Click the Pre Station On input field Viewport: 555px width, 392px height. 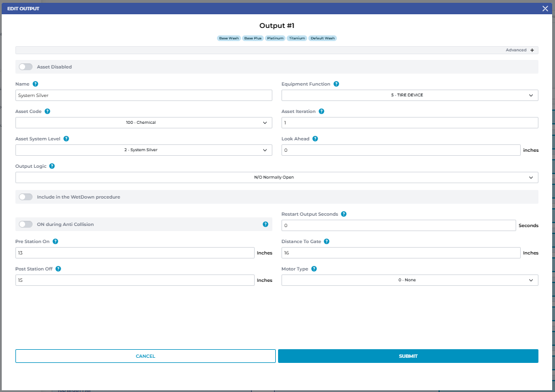134,253
